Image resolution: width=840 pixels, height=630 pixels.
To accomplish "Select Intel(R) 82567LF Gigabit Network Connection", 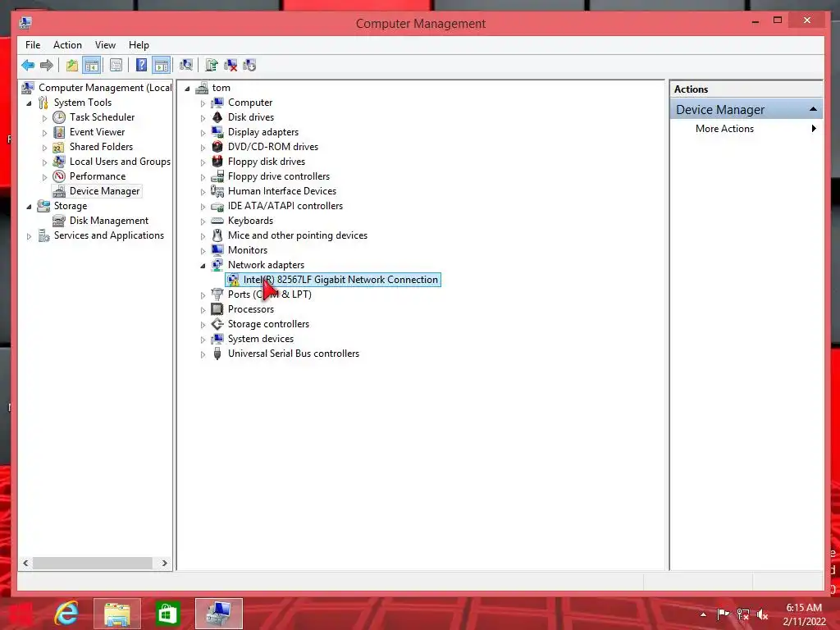I will (x=340, y=280).
